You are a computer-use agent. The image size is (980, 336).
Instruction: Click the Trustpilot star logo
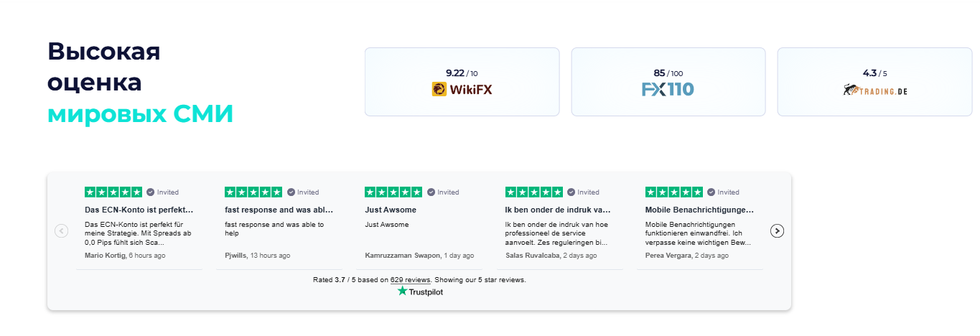click(x=402, y=291)
